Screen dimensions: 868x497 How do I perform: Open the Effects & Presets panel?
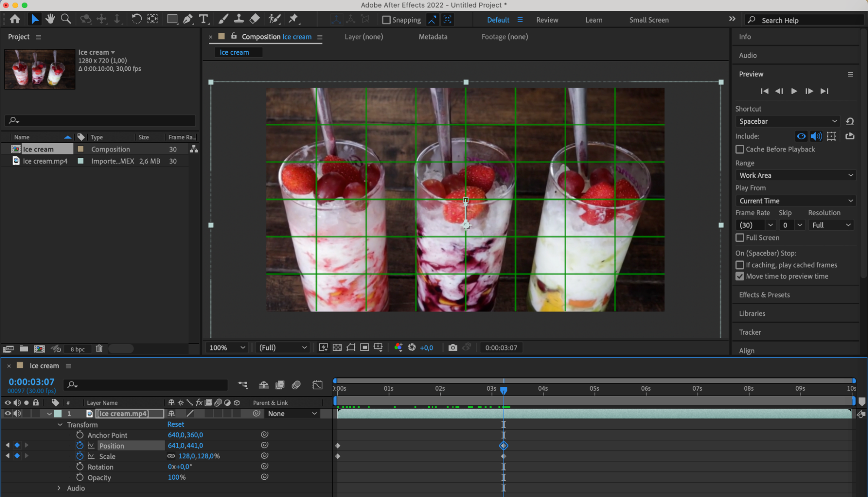(764, 295)
